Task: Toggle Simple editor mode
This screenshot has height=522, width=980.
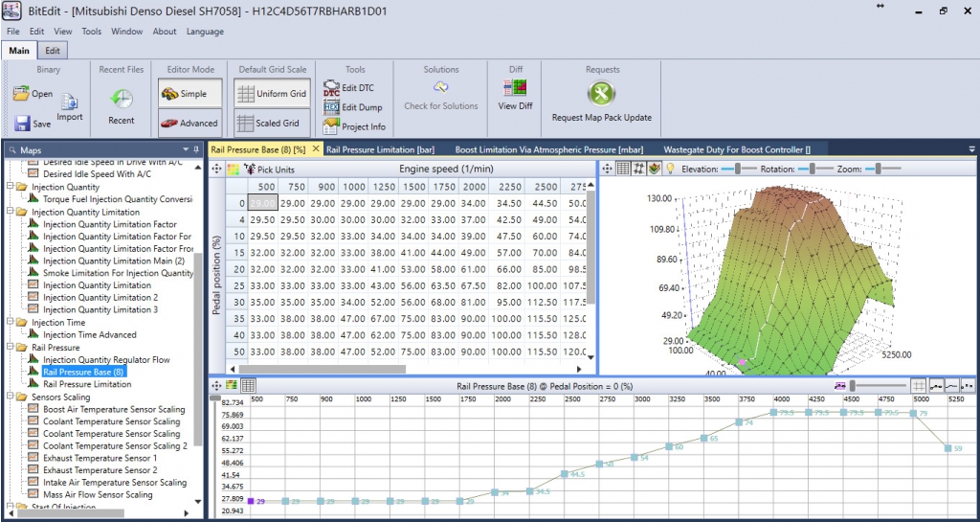Action: click(190, 94)
